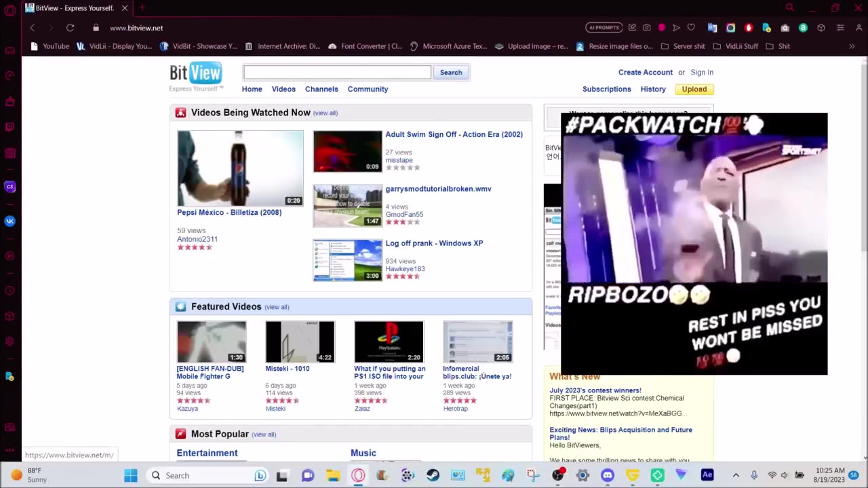
Task: Click the address bar URL www.bitview.net
Action: pos(136,28)
